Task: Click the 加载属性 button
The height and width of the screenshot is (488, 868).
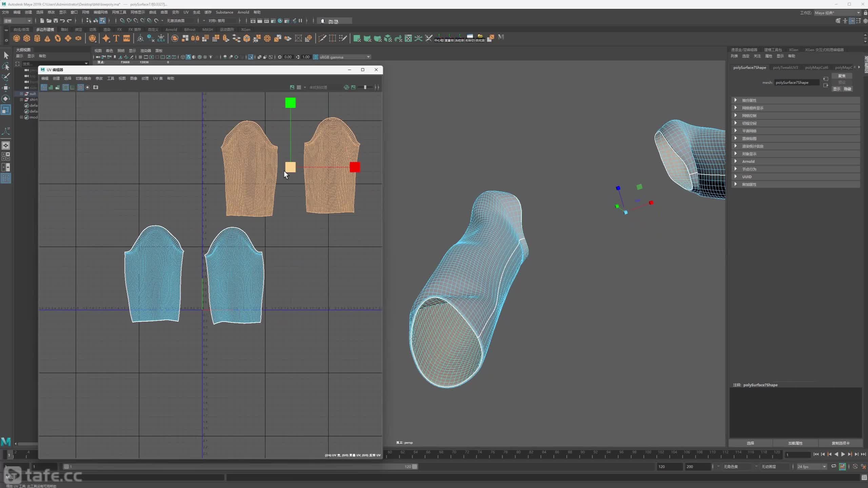Action: point(795,443)
